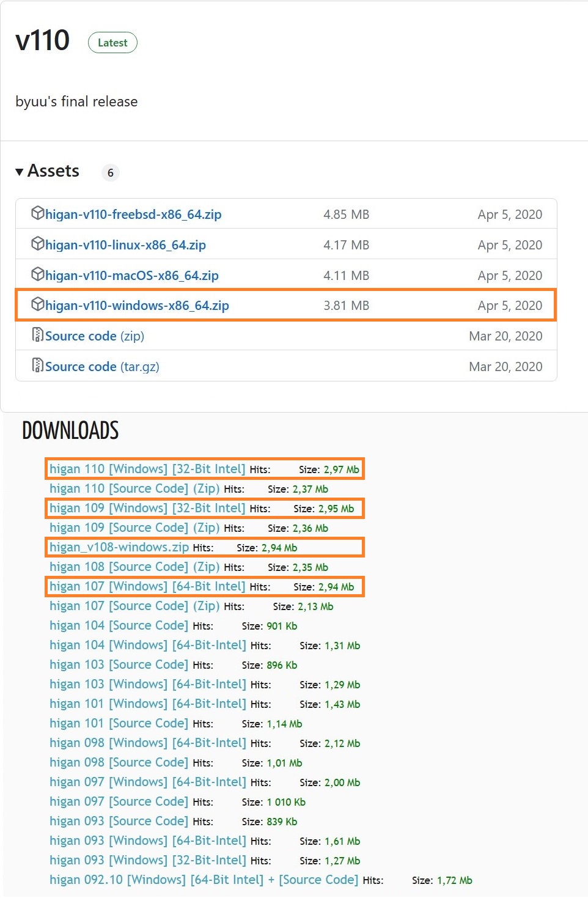Click the 'byuu's final release' description text
Image resolution: width=588 pixels, height=898 pixels.
[x=76, y=101]
